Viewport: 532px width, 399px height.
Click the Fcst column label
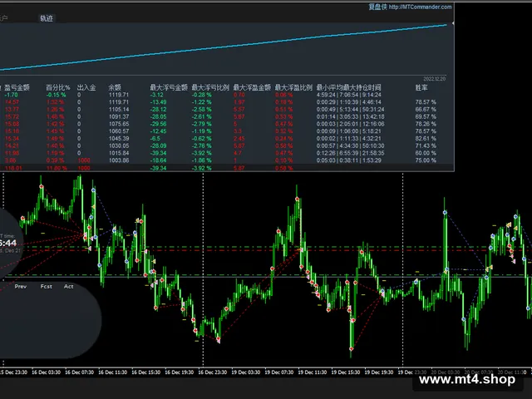coord(47,286)
